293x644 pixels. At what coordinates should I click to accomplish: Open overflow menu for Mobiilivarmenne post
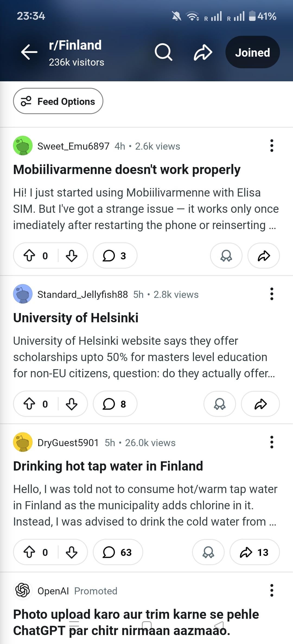click(272, 146)
